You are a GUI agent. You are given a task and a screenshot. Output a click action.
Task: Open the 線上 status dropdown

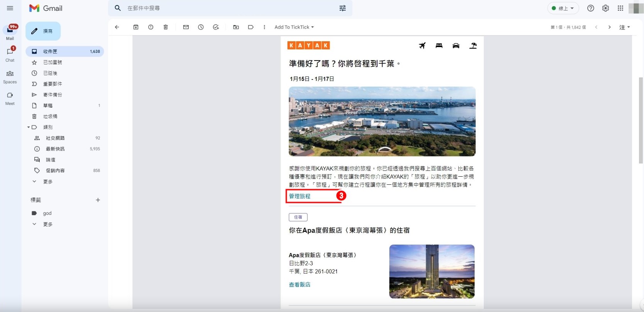coord(563,8)
